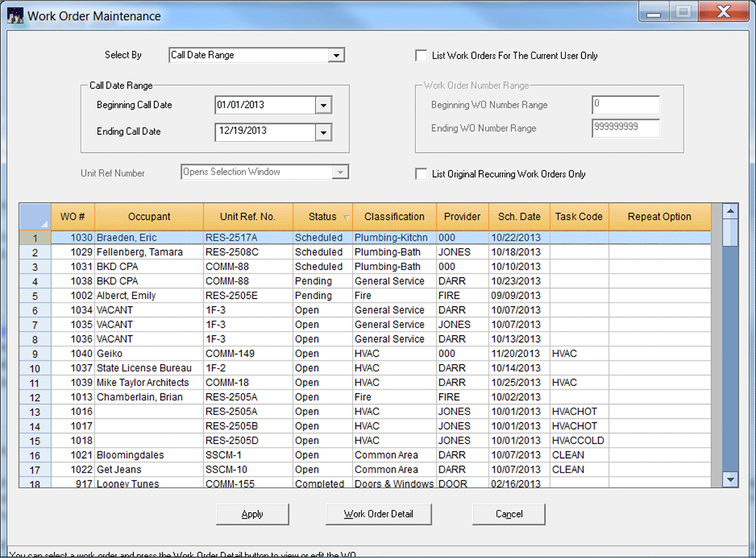Check List Original Recurring Work Orders Only
This screenshot has height=558, width=756.
421,174
